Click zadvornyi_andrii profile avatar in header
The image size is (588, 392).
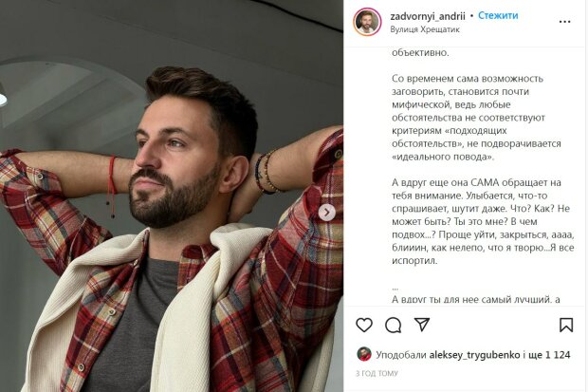pos(367,22)
